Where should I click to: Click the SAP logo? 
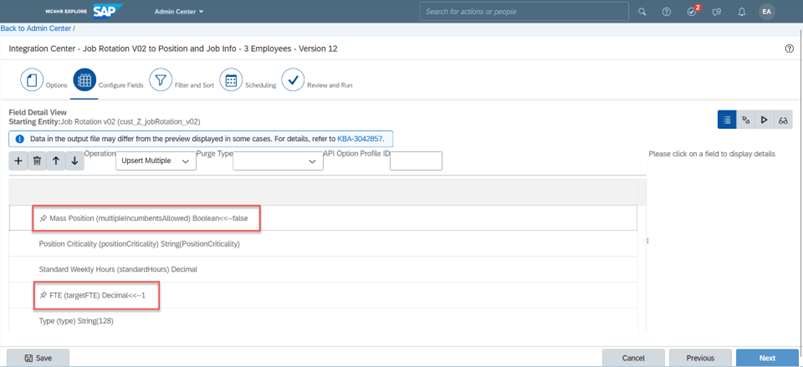(x=108, y=11)
